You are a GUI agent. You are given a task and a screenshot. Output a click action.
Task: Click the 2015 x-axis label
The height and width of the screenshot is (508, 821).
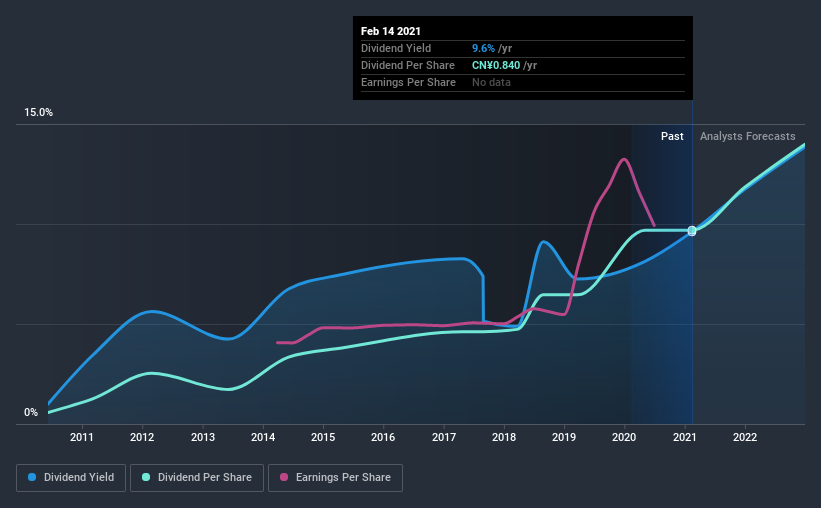[x=323, y=437]
